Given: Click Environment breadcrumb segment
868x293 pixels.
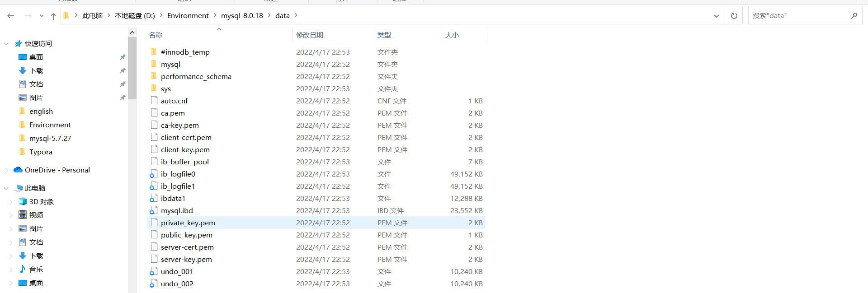Looking at the screenshot, I should [188, 16].
